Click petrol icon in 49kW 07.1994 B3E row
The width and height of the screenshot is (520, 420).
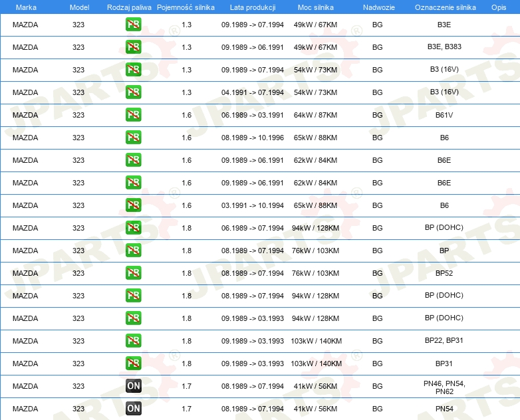133,24
